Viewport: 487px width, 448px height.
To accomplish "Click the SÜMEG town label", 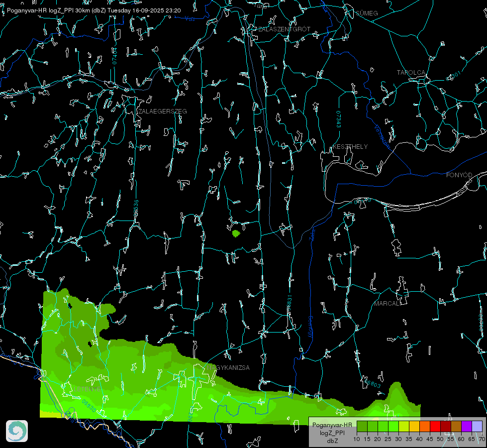I will 367,13.
